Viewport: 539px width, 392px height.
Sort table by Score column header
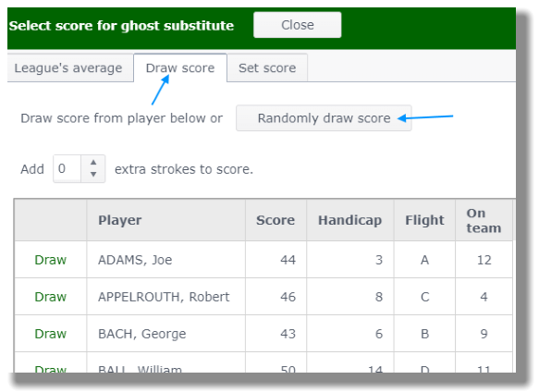pyautogui.click(x=276, y=220)
